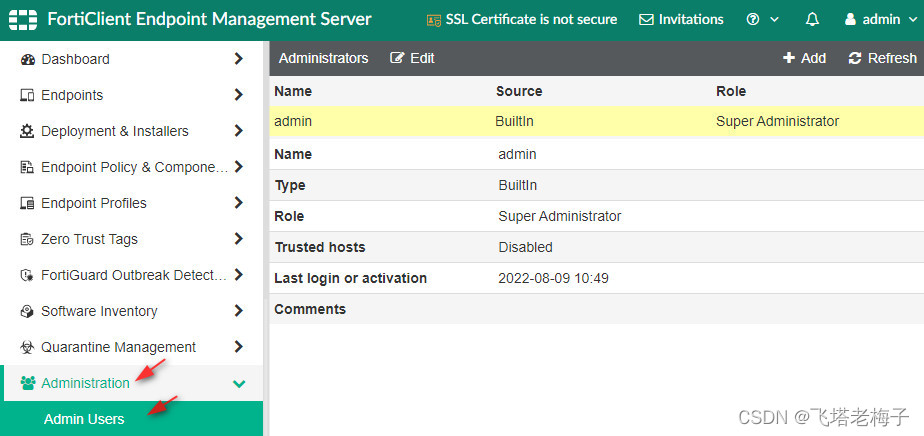Expand FortiGuard Outbreak Detection chevron

coord(239,275)
